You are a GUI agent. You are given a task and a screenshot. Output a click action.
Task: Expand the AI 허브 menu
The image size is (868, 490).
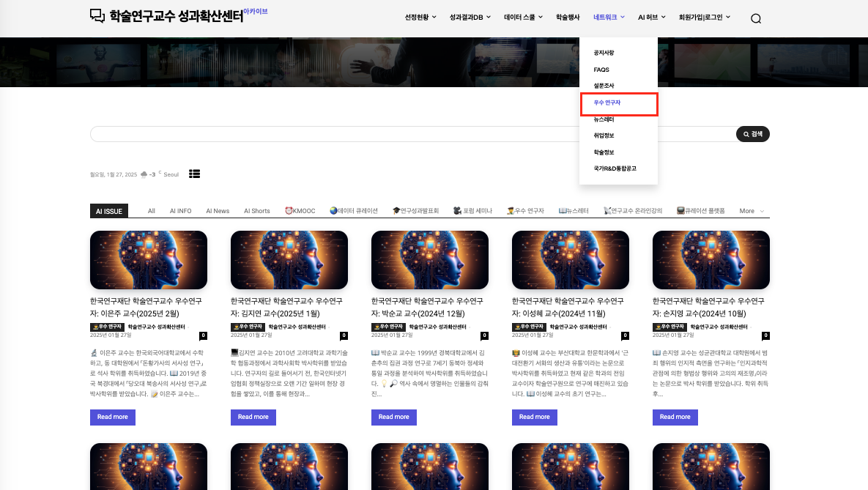pyautogui.click(x=651, y=17)
